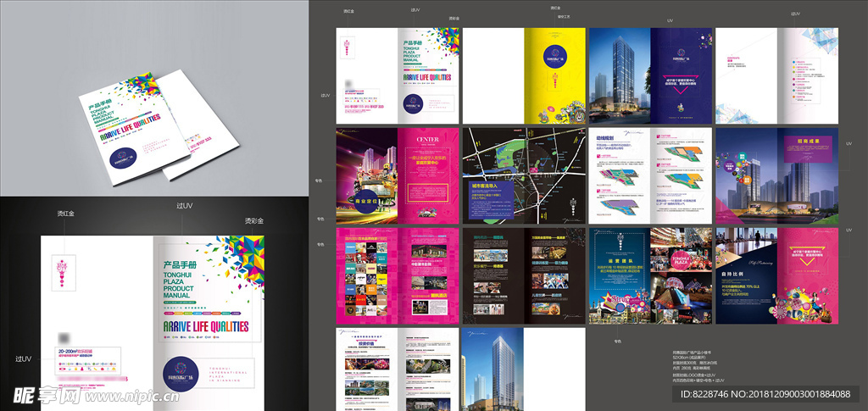Open the dark photo list spread

coord(524,275)
